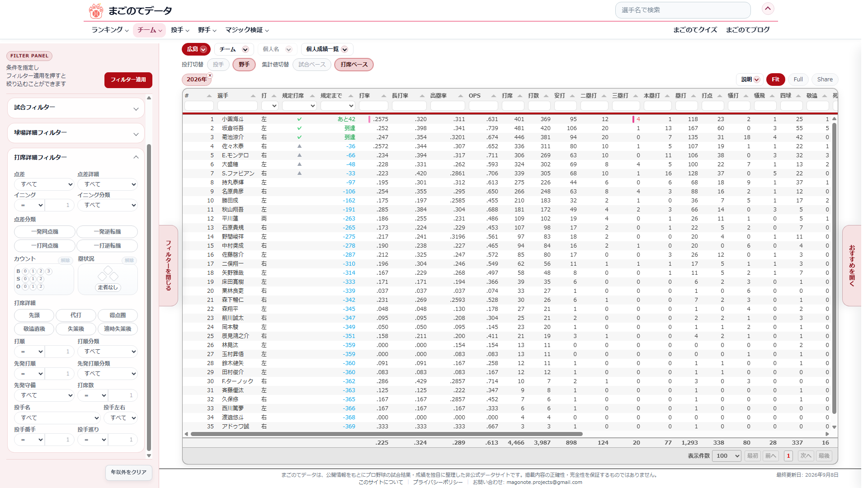The width and height of the screenshot is (868, 488).
Task: Click the フィルター適用 button
Action: pos(128,80)
